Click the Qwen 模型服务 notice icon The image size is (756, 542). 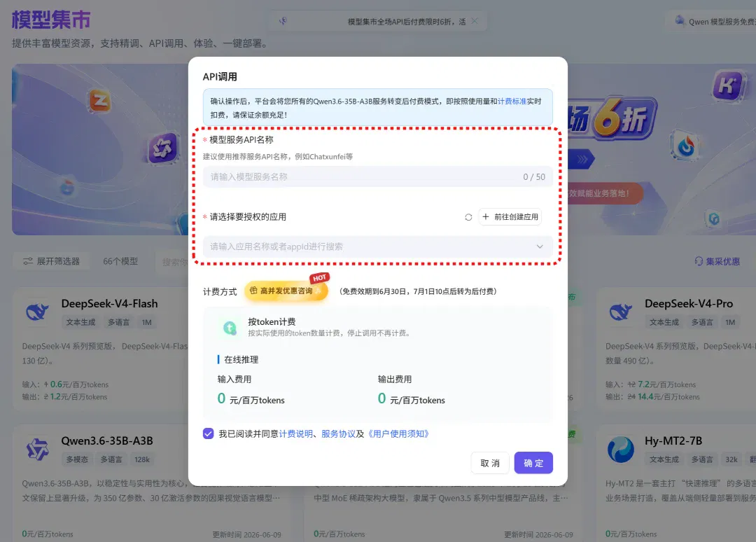click(x=679, y=21)
